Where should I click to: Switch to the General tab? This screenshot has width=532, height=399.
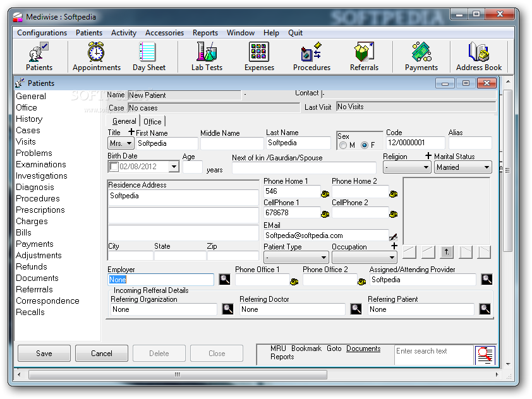tap(124, 121)
